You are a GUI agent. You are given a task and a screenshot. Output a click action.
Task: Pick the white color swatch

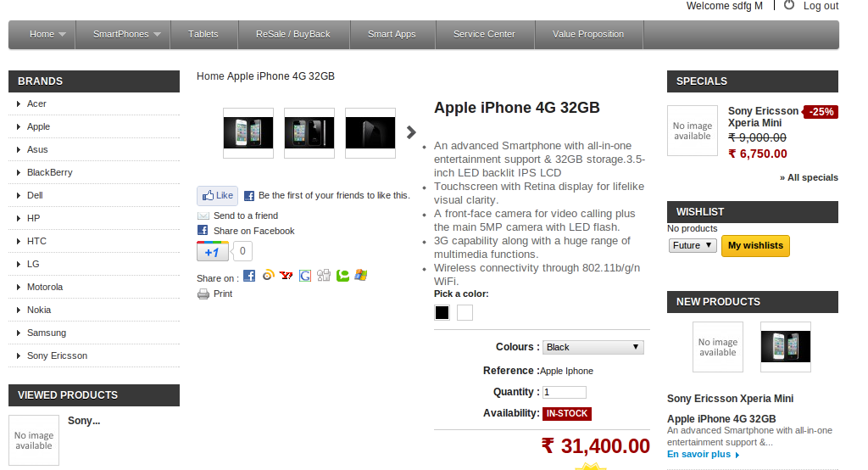tap(465, 312)
